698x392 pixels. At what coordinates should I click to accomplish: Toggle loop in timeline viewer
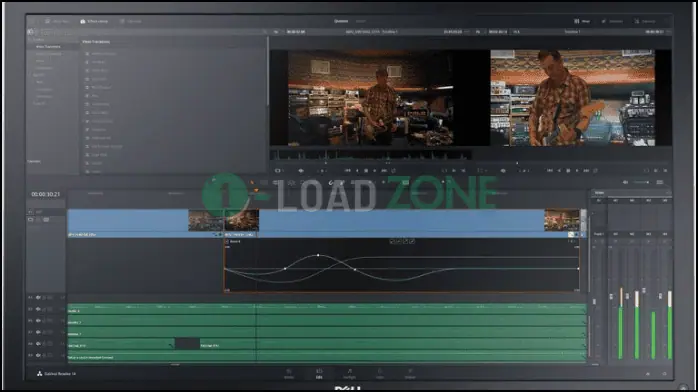pos(596,170)
